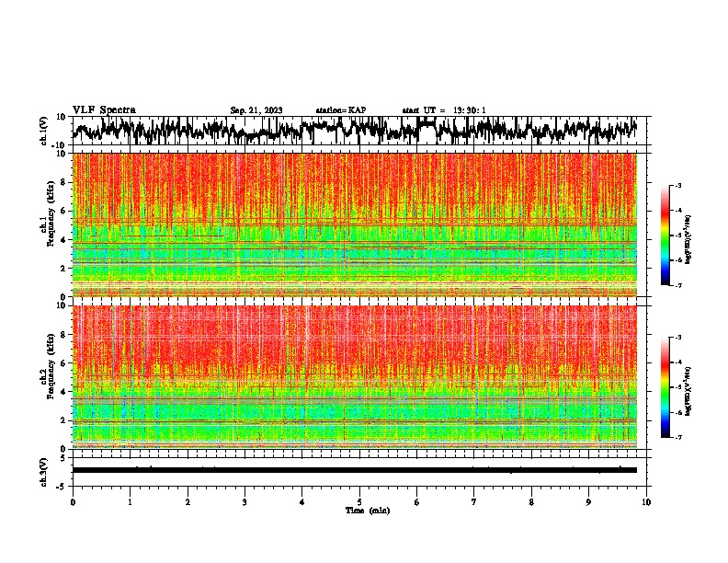
Task: Click the "ch.3(V)" axis label
Action: [x=44, y=472]
